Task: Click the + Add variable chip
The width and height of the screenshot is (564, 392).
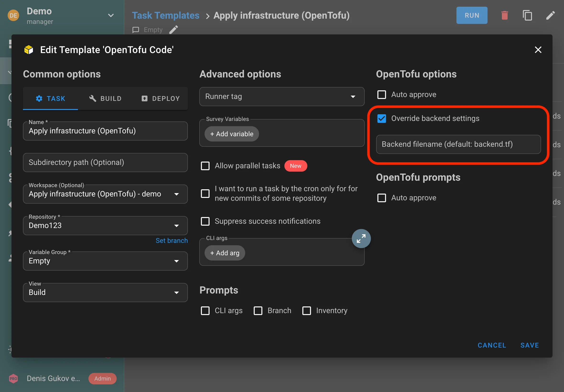Action: 232,134
